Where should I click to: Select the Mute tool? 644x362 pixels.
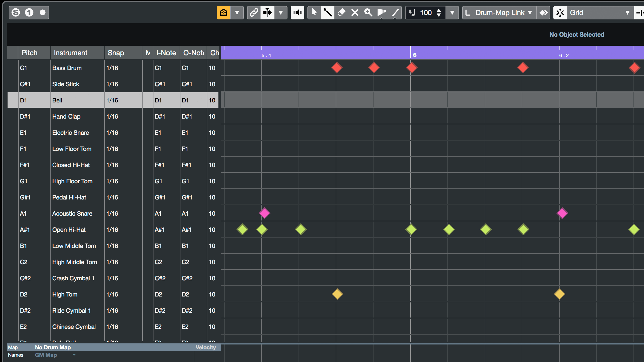(x=355, y=12)
